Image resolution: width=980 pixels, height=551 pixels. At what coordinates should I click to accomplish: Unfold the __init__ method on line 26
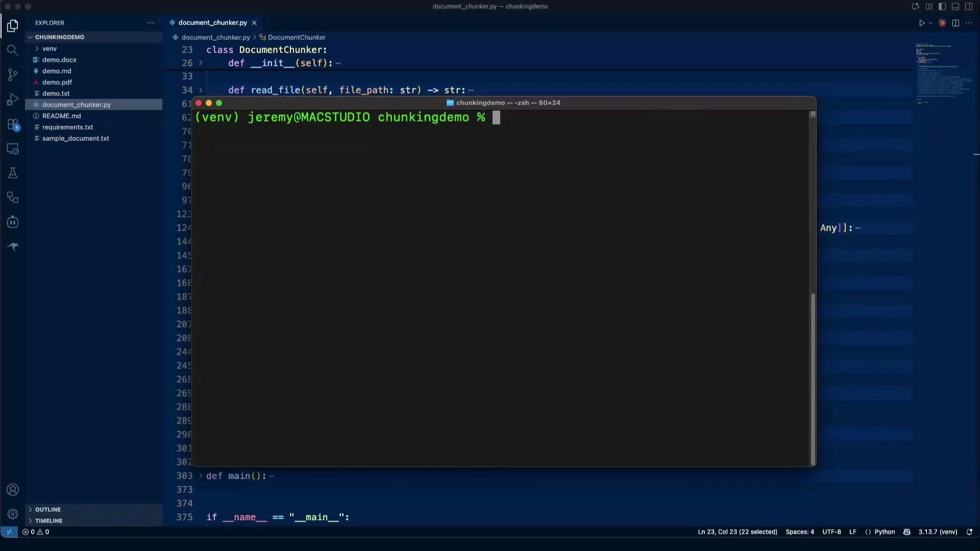tap(201, 63)
